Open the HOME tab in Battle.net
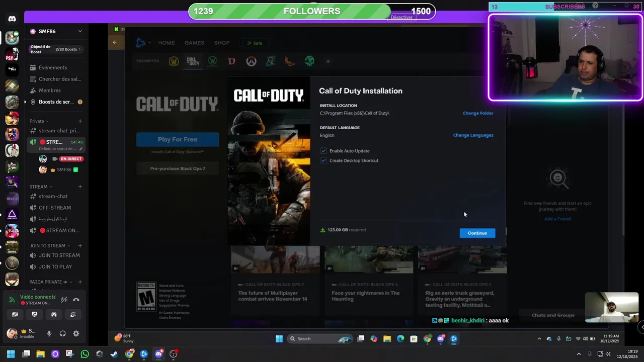 point(167,43)
